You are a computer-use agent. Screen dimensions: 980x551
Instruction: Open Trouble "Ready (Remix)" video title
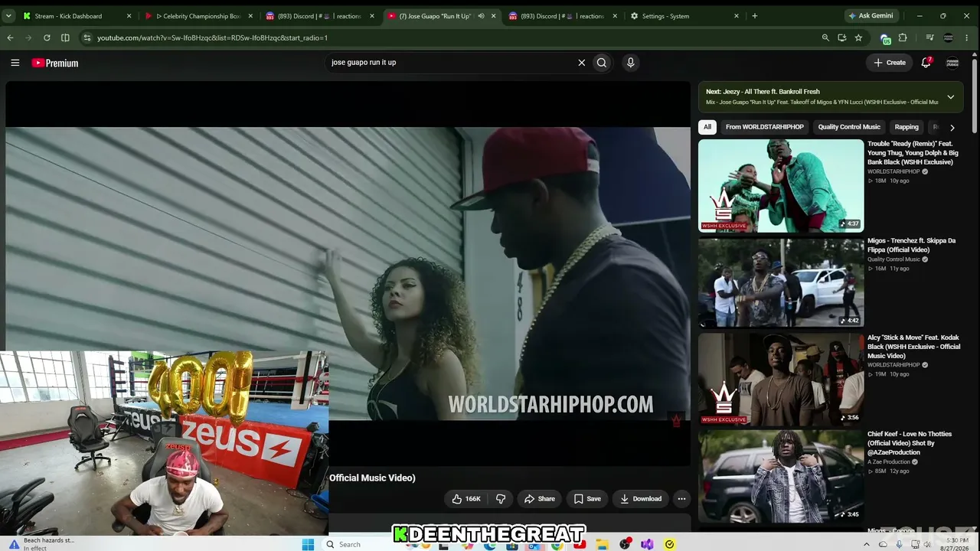click(913, 153)
